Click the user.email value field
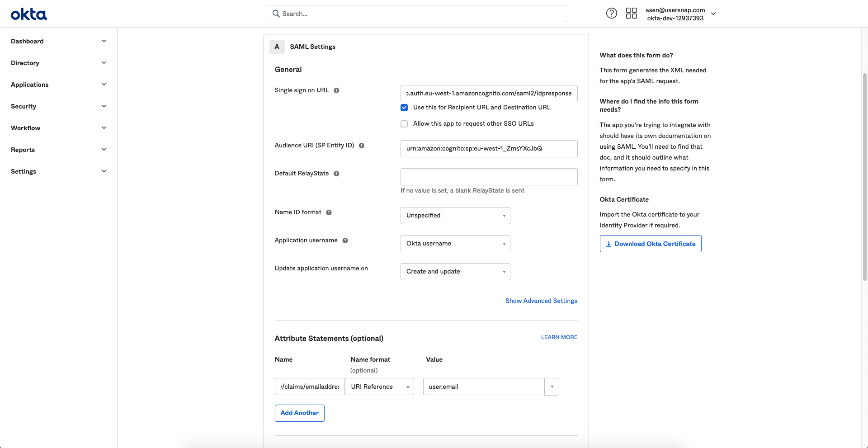This screenshot has width=868, height=448. tap(483, 387)
